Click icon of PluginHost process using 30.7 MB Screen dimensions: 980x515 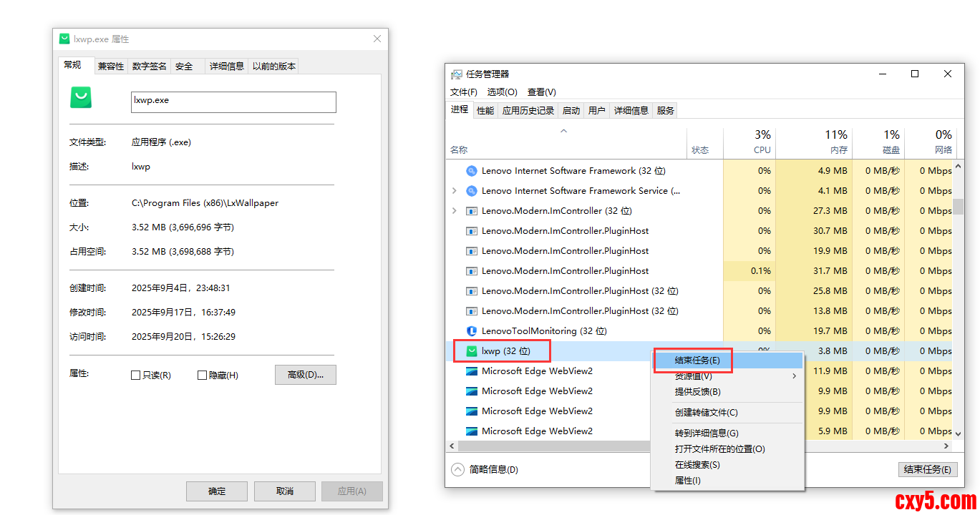(471, 231)
